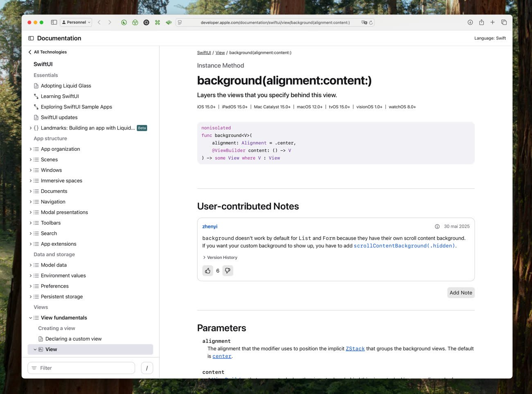Open Adopting Liquid Glass article
This screenshot has width=532, height=394.
[x=66, y=86]
